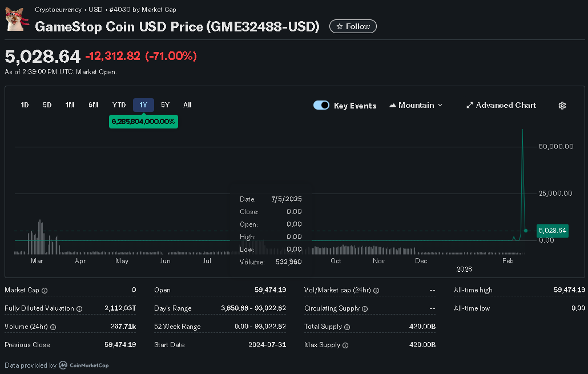
Task: Click the (-71.00%) percent change
Action: (x=171, y=56)
